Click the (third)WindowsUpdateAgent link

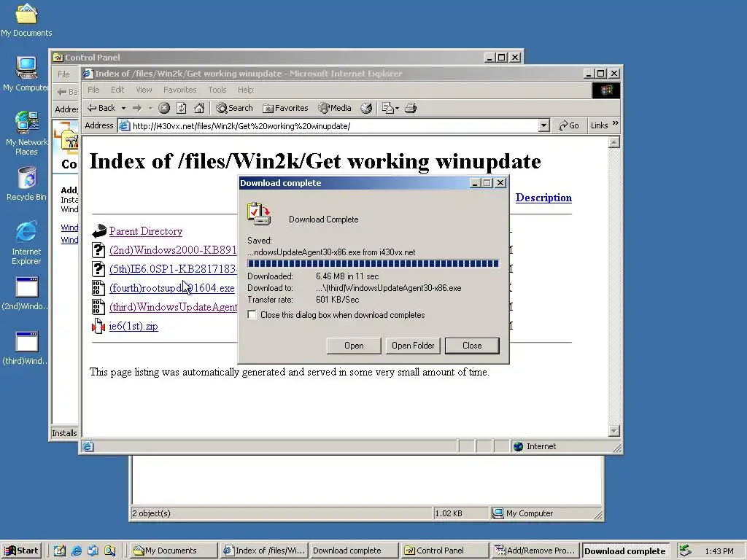click(173, 307)
